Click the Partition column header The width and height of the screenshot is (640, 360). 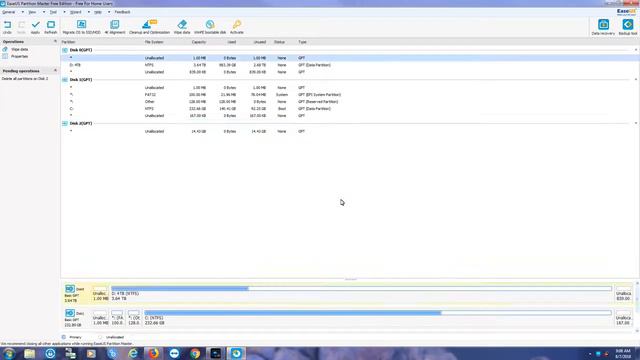coord(69,42)
